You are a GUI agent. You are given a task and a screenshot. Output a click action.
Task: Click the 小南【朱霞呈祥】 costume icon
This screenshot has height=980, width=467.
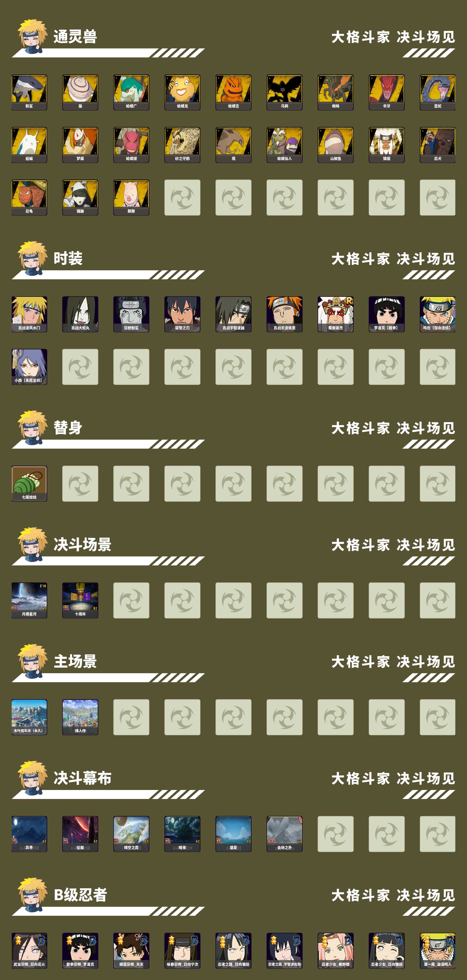coord(29,367)
